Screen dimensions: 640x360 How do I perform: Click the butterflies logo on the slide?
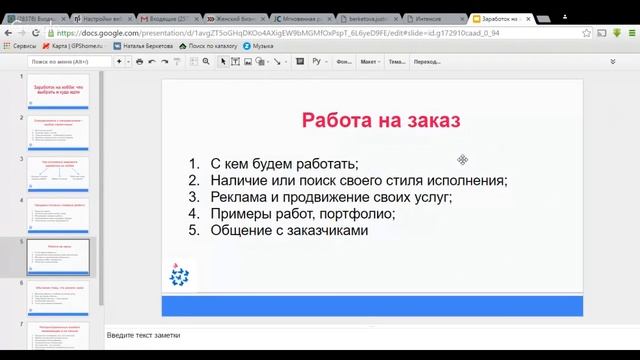179,275
